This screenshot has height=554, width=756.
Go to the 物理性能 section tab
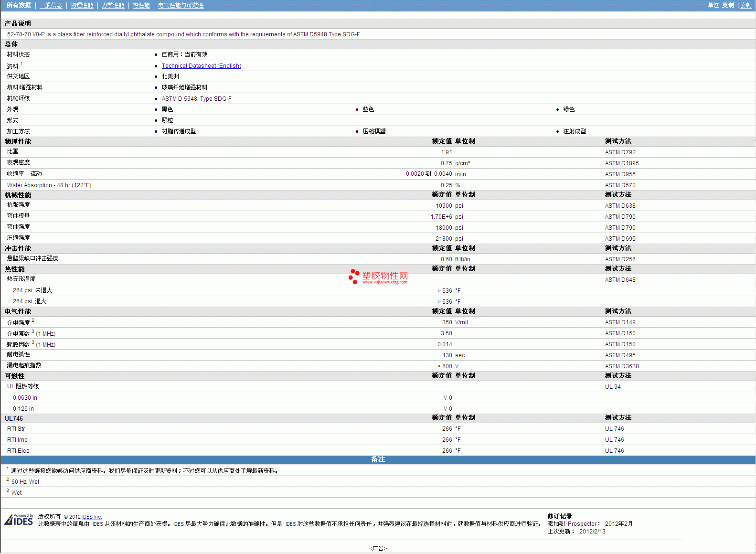82,5
